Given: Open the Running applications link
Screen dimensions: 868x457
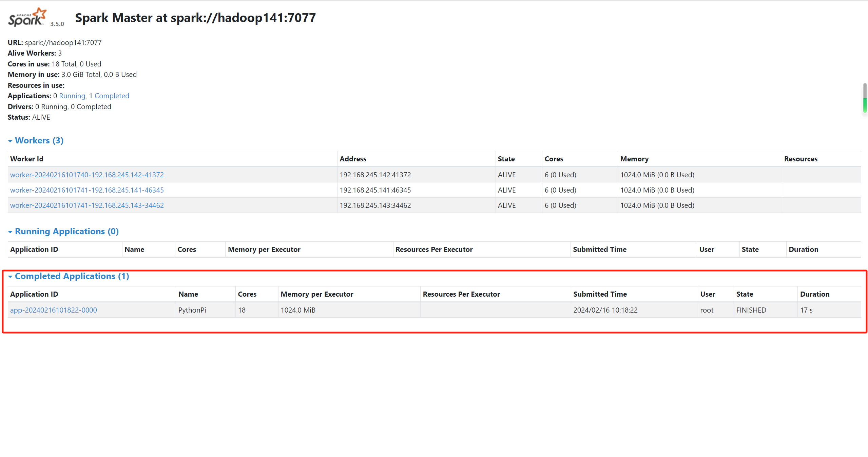Looking at the screenshot, I should tap(72, 96).
